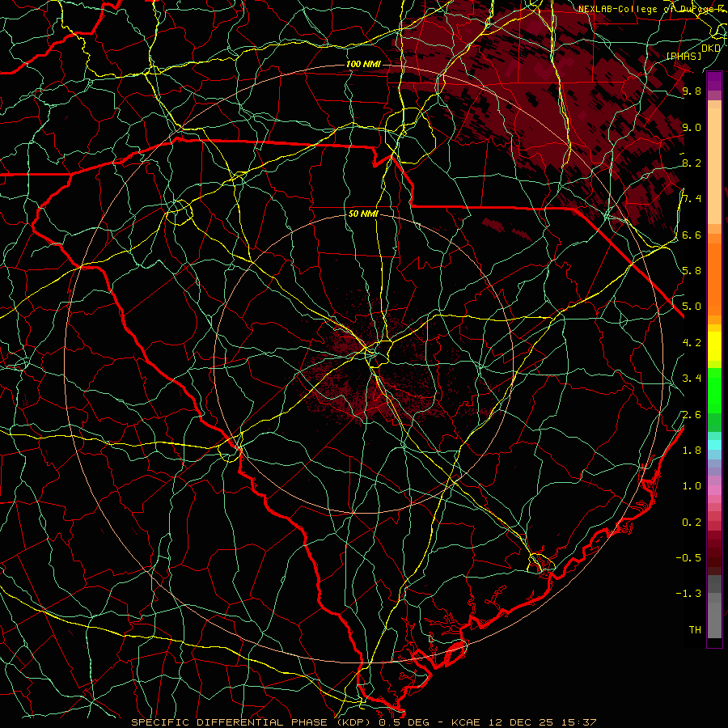Click the 7.4 scale value

click(x=692, y=199)
